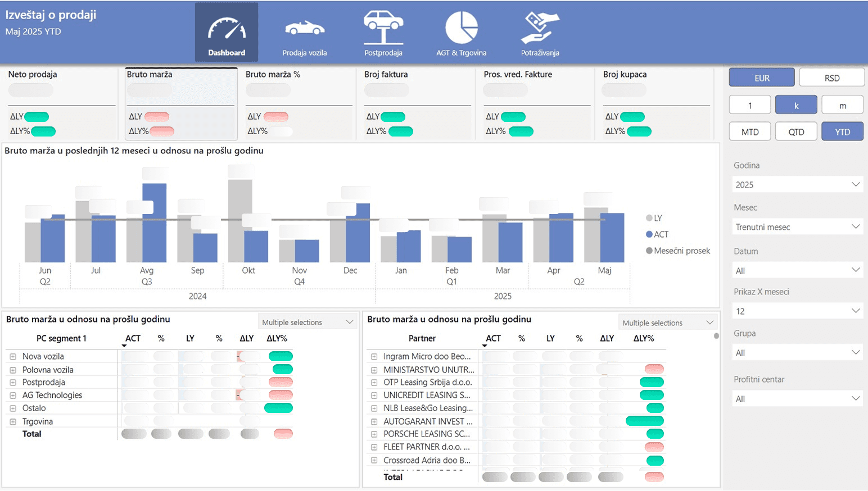868x491 pixels.
Task: Sort partner table by ΔLY% header
Action: click(x=644, y=338)
